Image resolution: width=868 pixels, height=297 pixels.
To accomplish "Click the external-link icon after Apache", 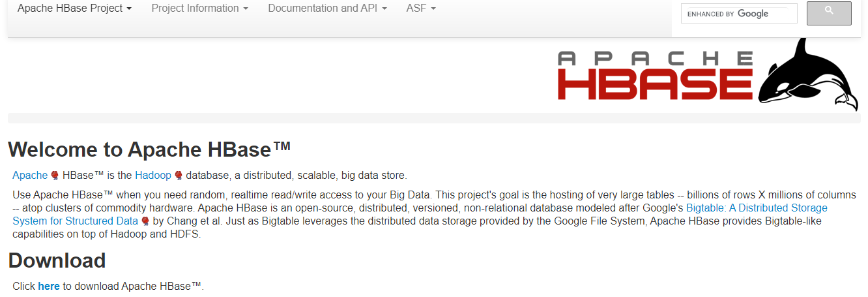I will tap(55, 176).
